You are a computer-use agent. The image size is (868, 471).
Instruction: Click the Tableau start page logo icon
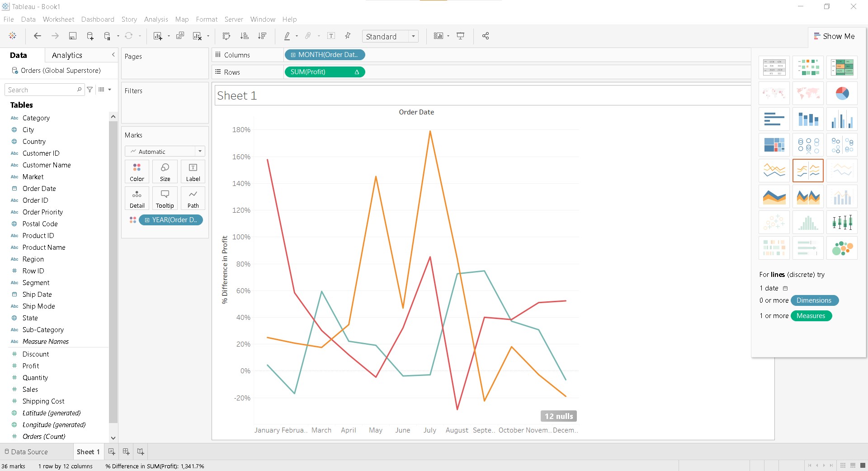13,36
